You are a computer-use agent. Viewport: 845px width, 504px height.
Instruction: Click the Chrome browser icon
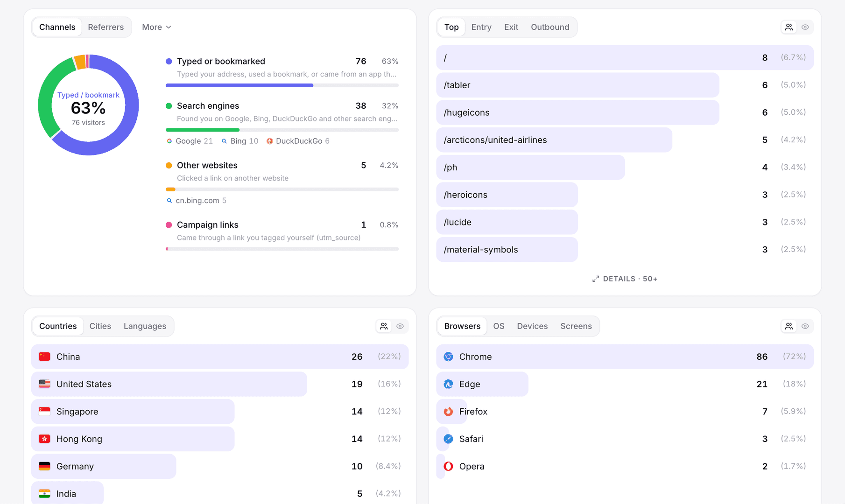[448, 357]
